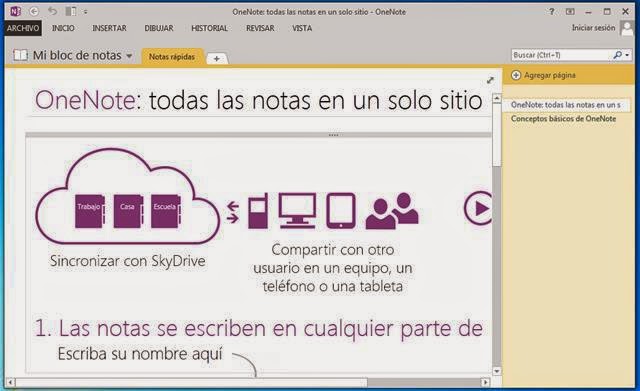Click into the Buscar search field
The image size is (640, 391).
562,55
